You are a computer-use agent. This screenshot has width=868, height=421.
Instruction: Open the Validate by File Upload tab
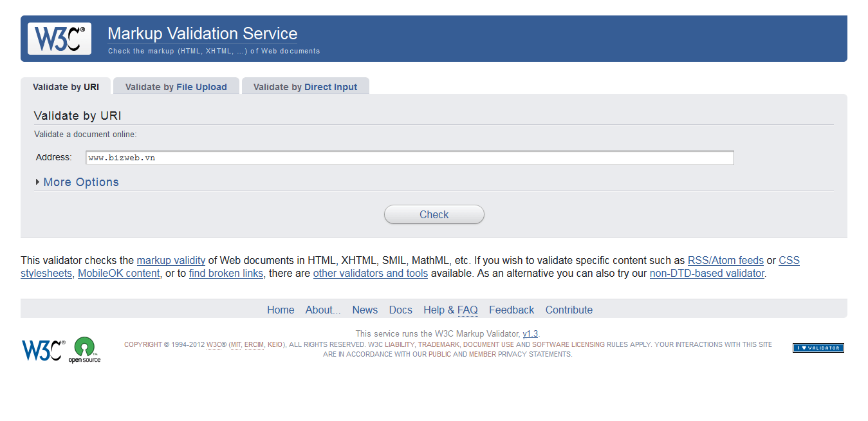pos(176,87)
